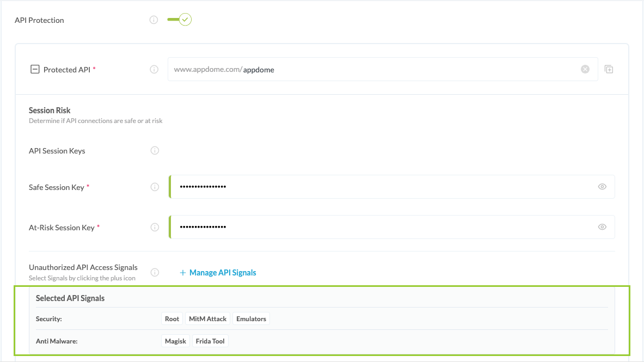Open the info icon next to Protected API
The height and width of the screenshot is (362, 644).
(x=154, y=70)
